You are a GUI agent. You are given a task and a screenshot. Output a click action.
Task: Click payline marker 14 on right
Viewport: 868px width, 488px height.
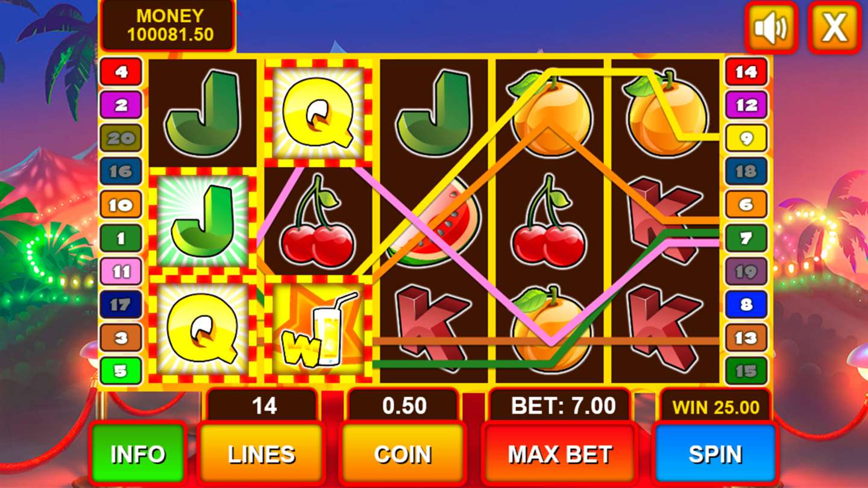[x=746, y=72]
